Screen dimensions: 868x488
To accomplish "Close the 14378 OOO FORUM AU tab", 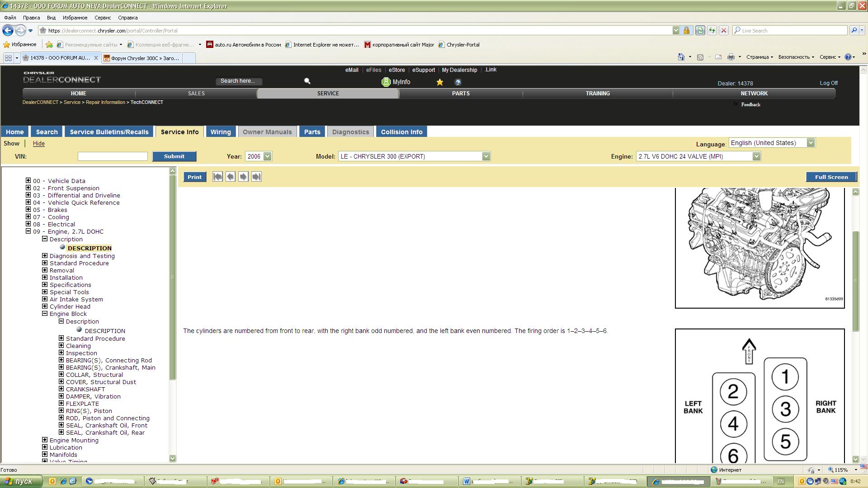I will tap(96, 58).
